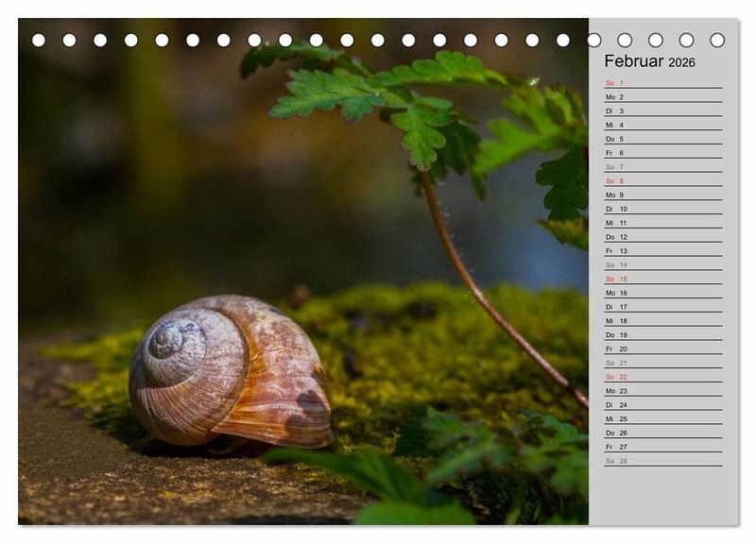Click the snail shell in the photo
The width and height of the screenshot is (756, 543).
(x=230, y=372)
